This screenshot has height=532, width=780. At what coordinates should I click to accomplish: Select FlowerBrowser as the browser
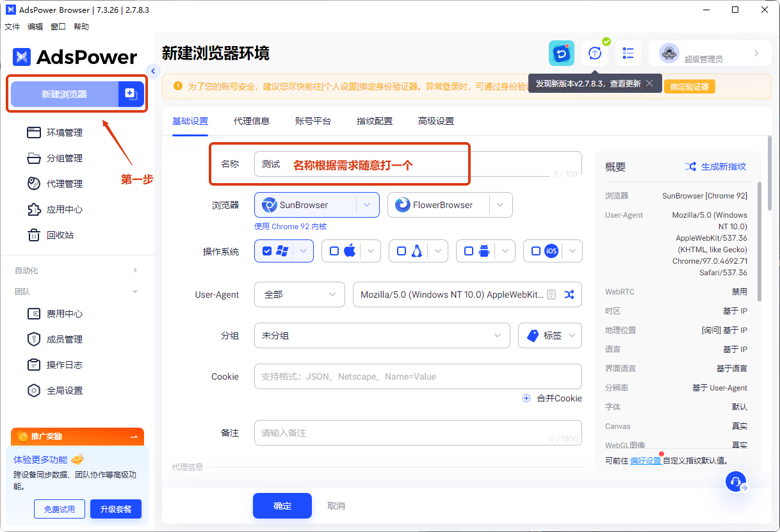click(438, 205)
